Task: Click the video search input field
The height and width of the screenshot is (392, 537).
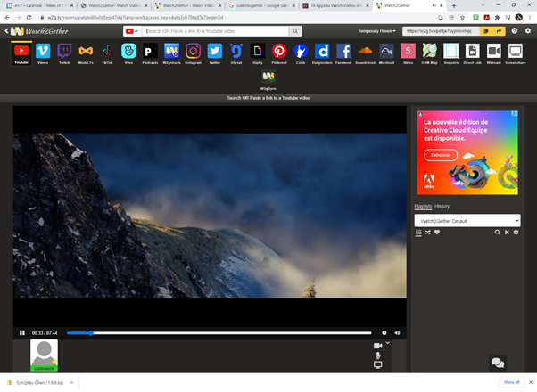Action: tap(215, 31)
